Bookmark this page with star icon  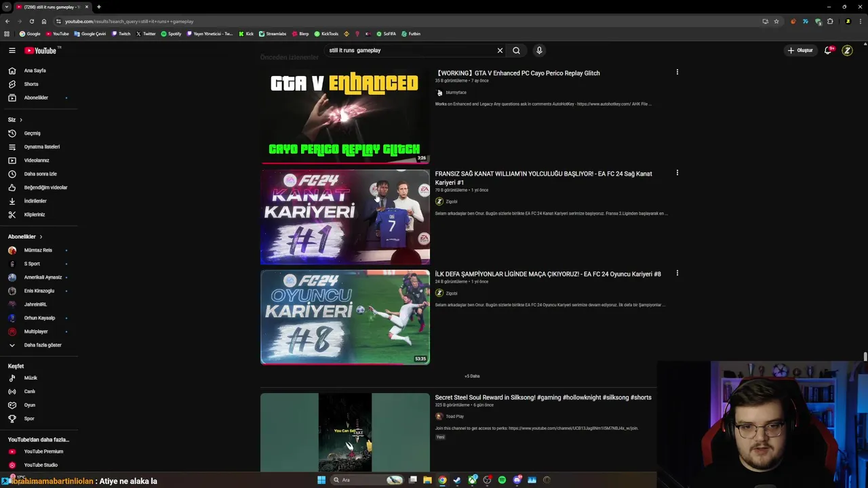click(776, 21)
